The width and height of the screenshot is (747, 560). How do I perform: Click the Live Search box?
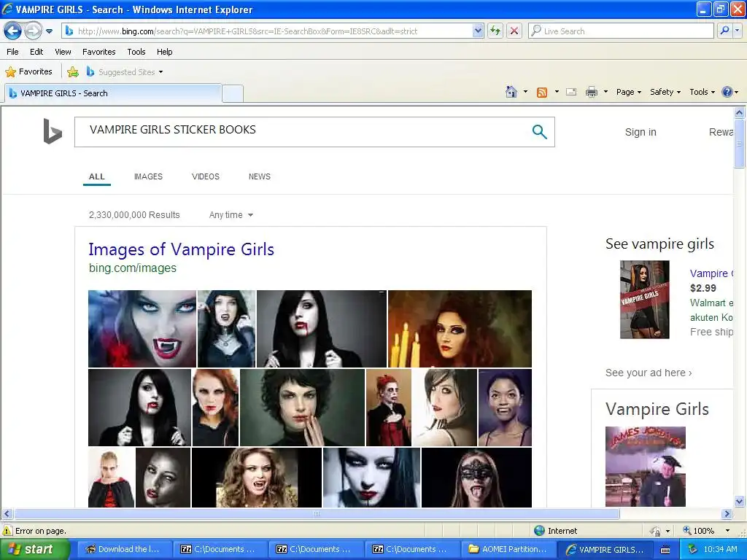pos(622,31)
